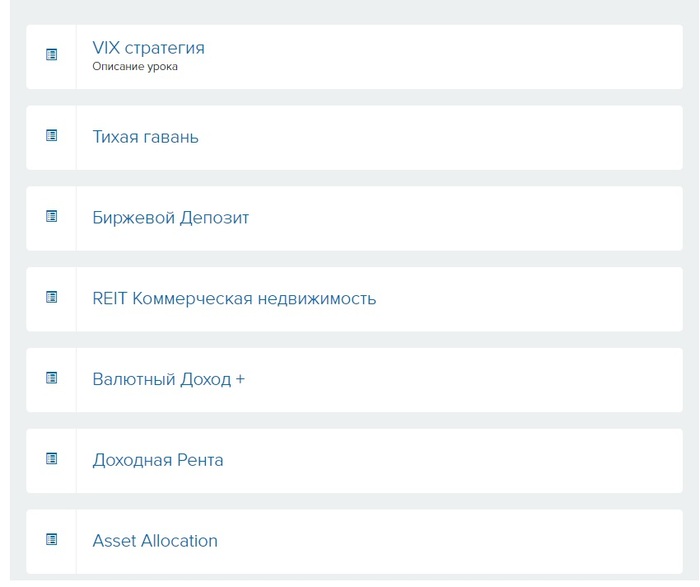
Task: Open the Валютный Доход + lesson link
Action: pyautogui.click(x=169, y=379)
